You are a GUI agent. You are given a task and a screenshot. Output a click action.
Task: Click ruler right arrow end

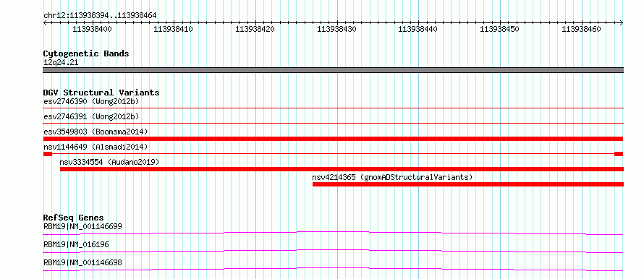pos(622,23)
